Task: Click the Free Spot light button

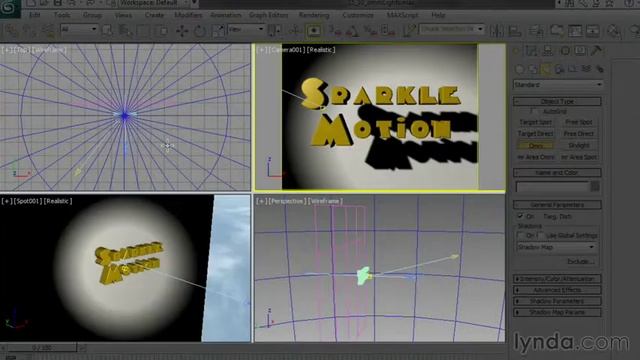Action: point(579,122)
